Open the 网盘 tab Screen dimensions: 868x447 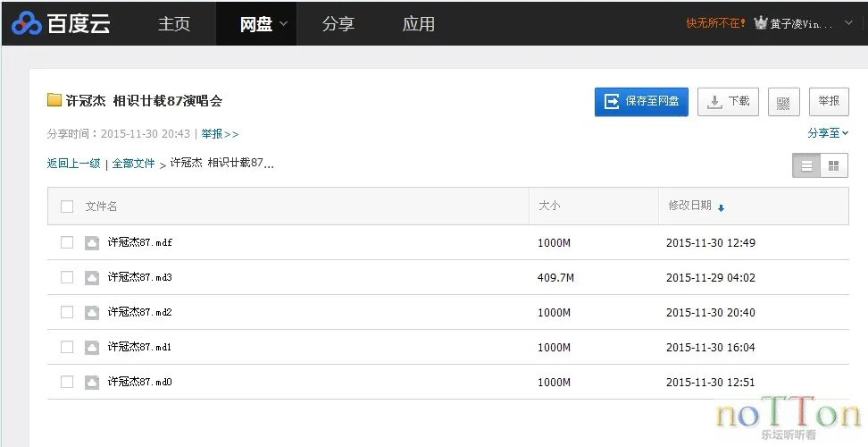coord(256,24)
